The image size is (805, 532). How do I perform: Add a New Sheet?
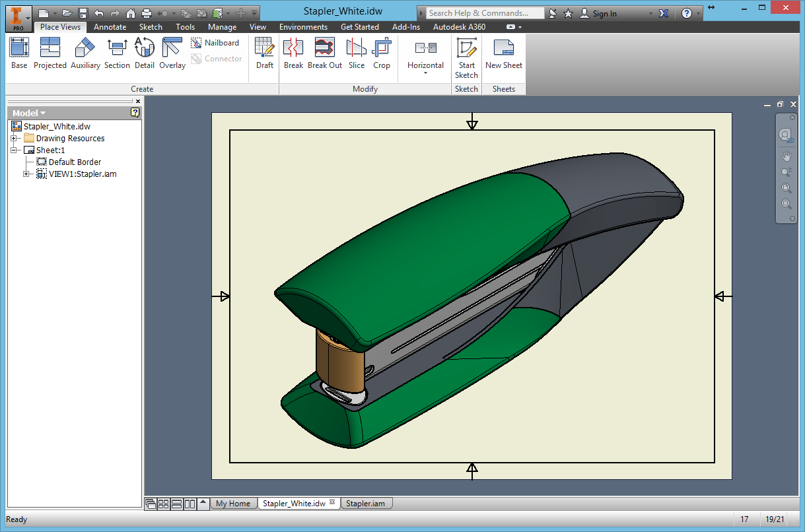pos(503,53)
